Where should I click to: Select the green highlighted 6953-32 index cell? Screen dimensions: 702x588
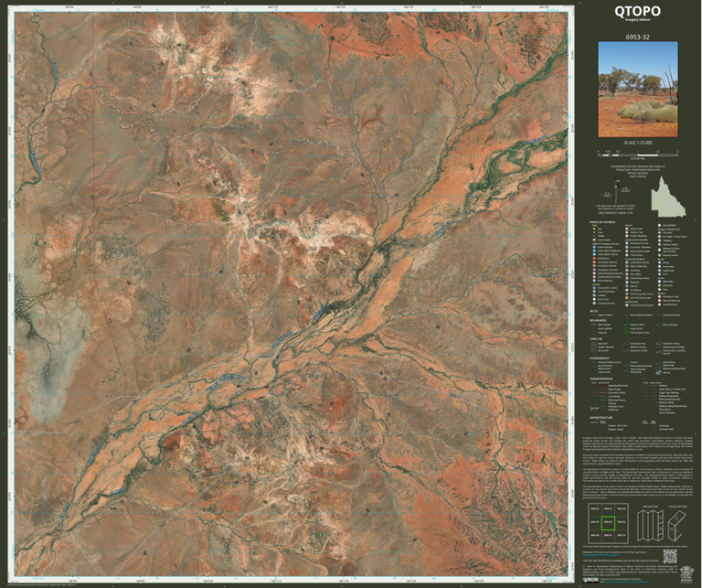click(x=608, y=523)
